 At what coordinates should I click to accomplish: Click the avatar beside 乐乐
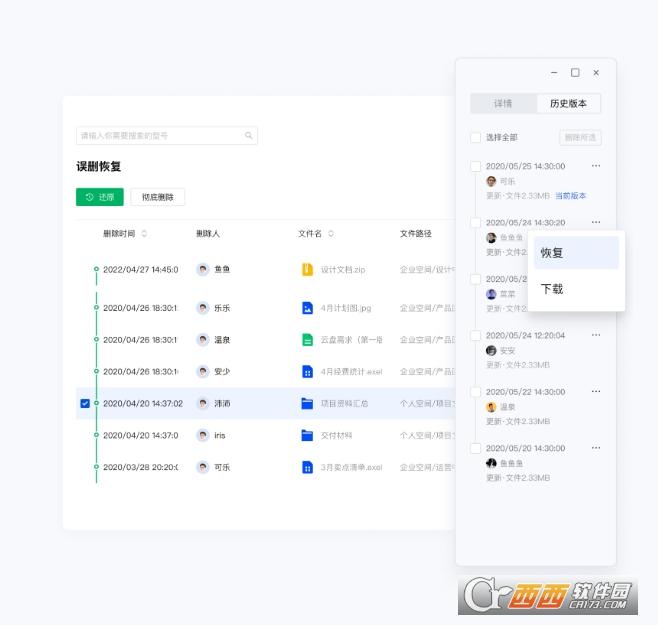pyautogui.click(x=203, y=308)
